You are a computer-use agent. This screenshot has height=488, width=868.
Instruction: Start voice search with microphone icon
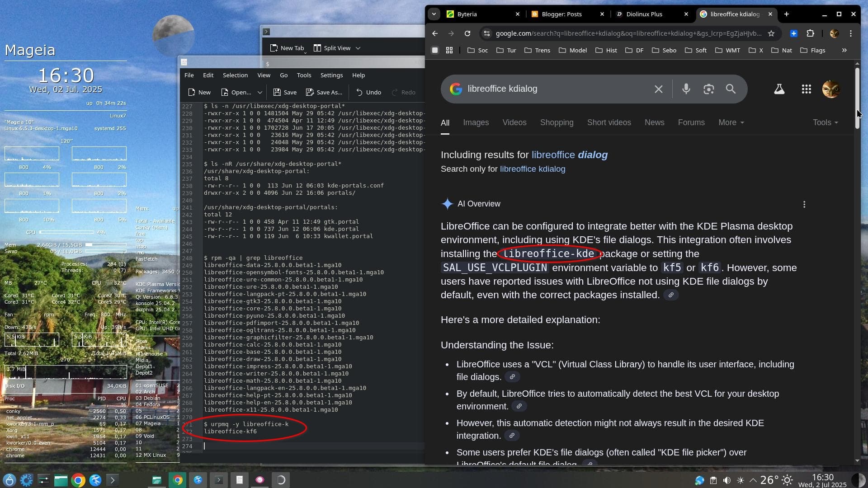(686, 89)
